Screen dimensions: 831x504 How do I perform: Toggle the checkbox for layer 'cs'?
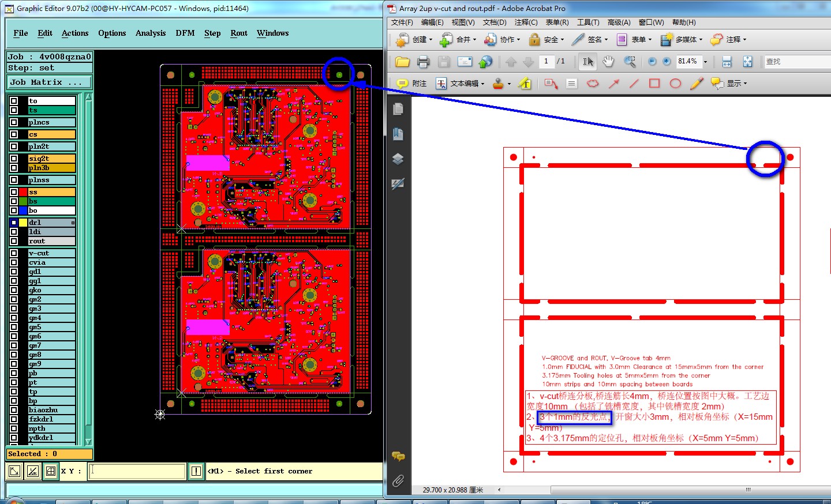coord(13,134)
